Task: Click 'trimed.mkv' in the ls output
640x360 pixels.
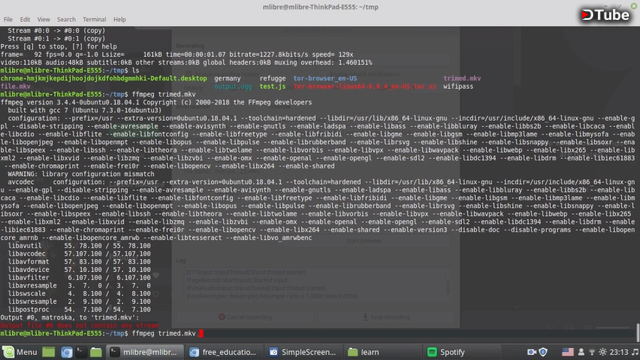Action: point(462,78)
